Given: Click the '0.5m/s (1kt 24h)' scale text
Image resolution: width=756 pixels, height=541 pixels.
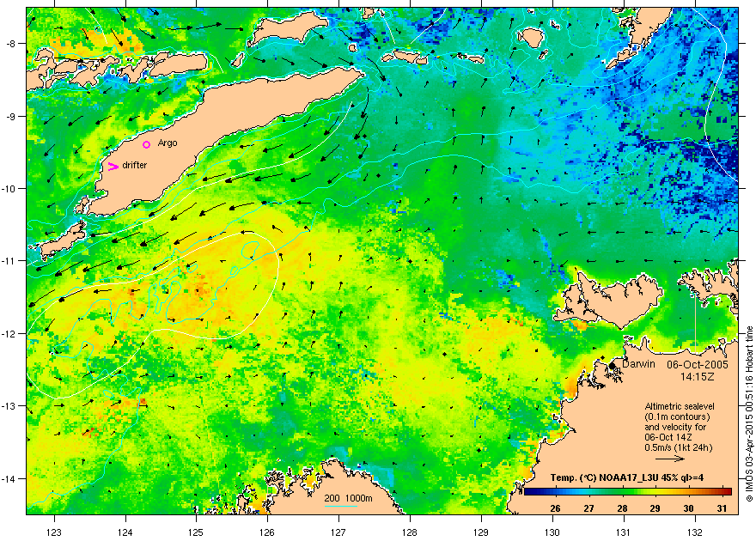Looking at the screenshot, I should click(679, 447).
